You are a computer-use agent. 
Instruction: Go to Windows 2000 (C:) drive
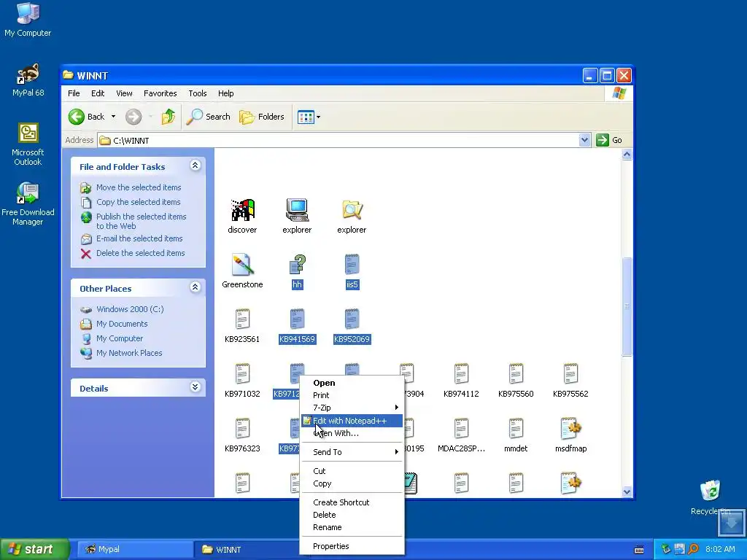(130, 309)
